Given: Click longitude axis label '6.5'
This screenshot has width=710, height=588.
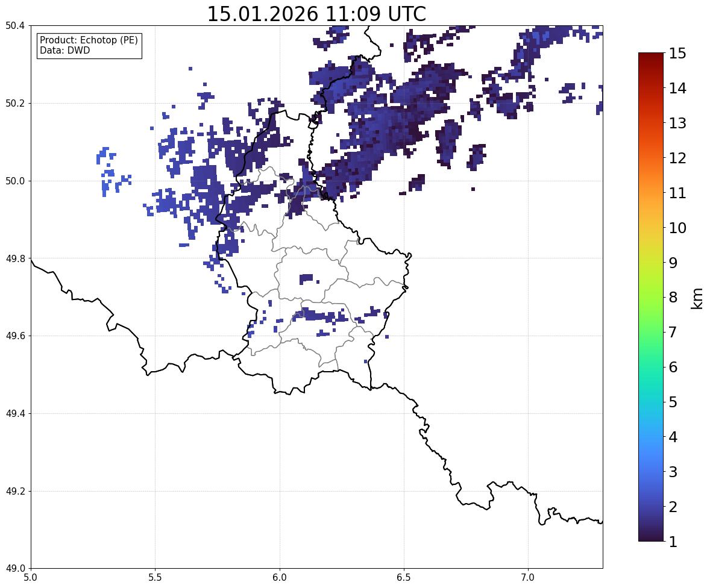Looking at the screenshot, I should click(x=403, y=578).
